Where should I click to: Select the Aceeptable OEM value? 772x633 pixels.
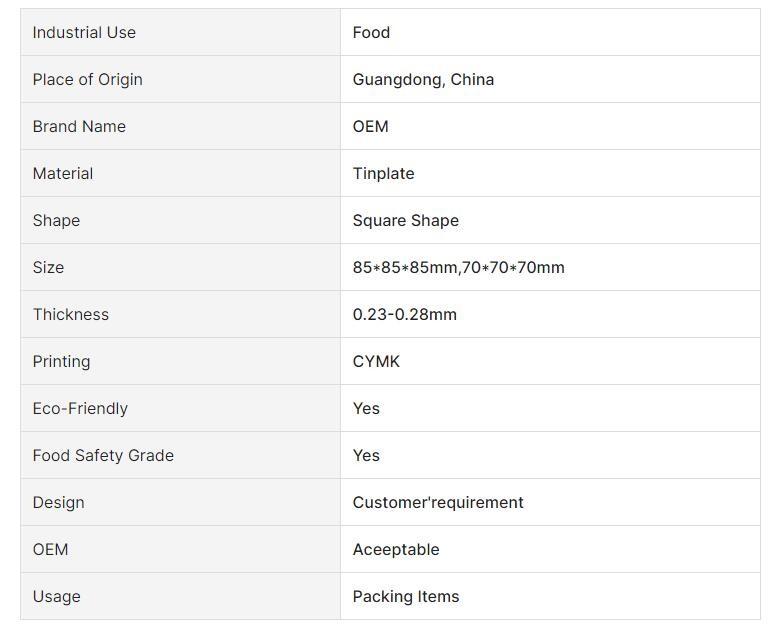(x=396, y=549)
